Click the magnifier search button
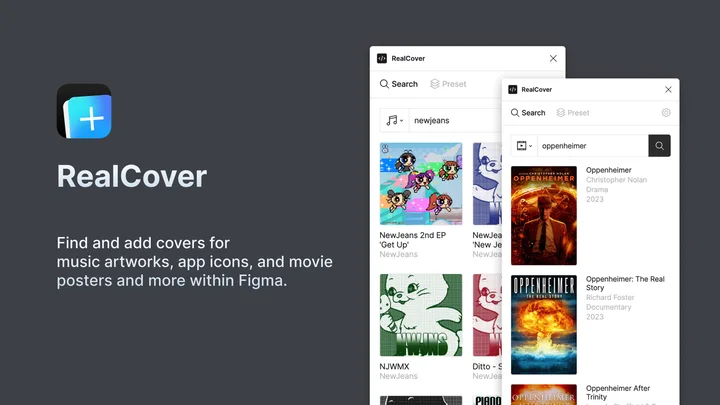Image resolution: width=720 pixels, height=405 pixels. pos(659,146)
